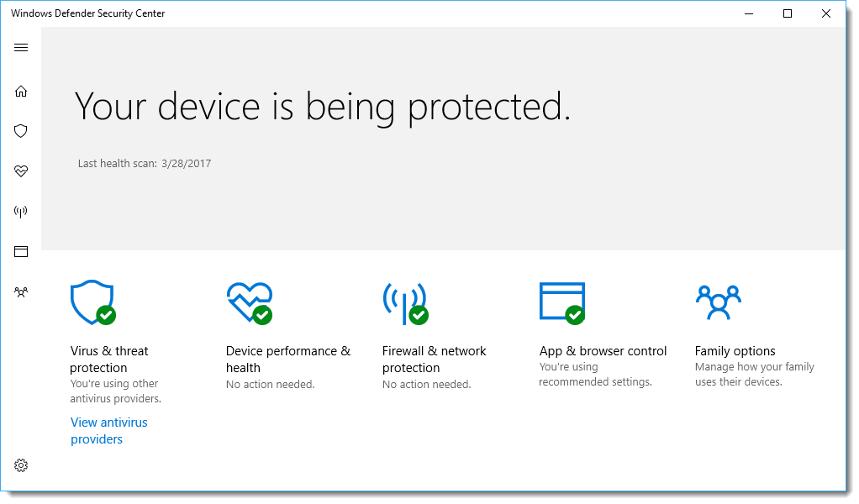Screen dimensions: 859x504
Task: Select the Device performance & health tile
Action: click(287, 359)
